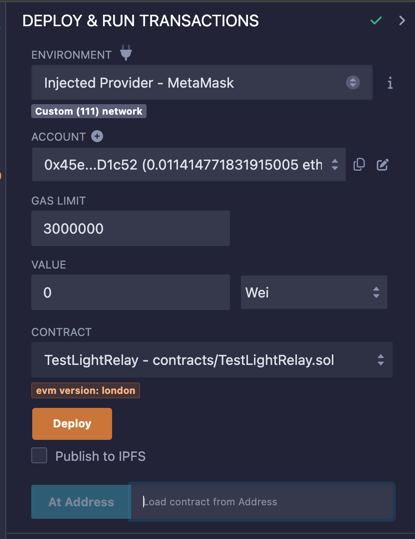
Task: Click the Gas Limit input field
Action: (x=131, y=228)
